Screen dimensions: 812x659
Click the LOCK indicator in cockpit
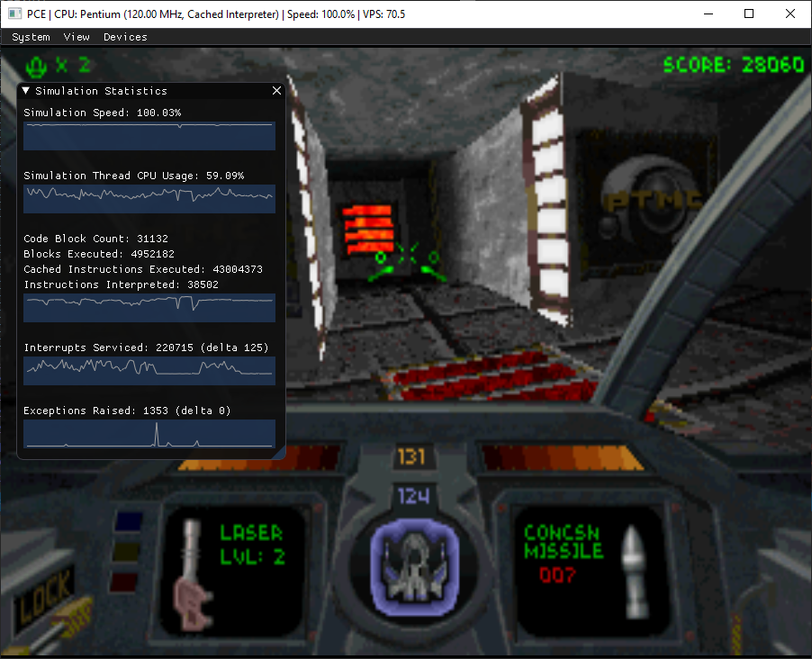tap(44, 596)
